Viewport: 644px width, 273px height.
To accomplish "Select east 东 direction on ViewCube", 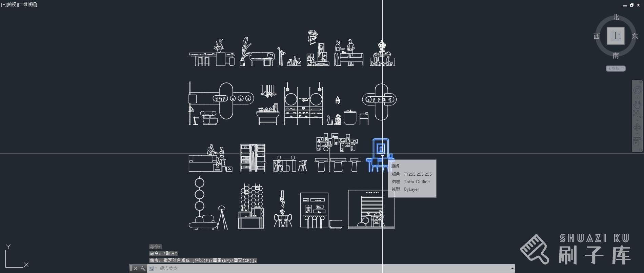I will (x=635, y=36).
